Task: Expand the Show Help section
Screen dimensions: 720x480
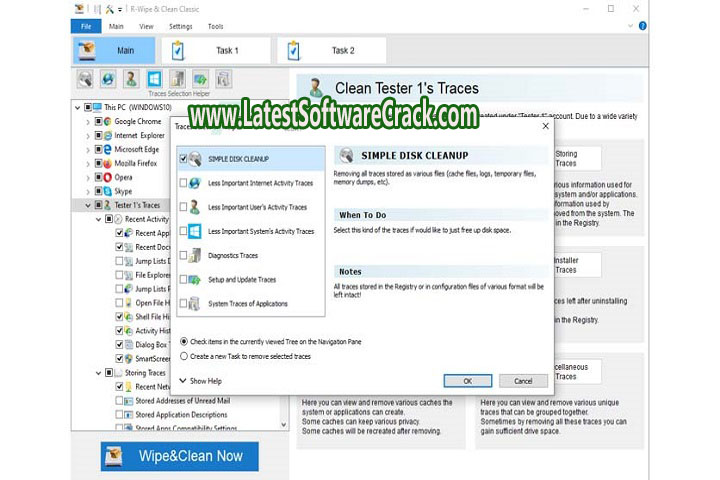Action: coord(183,381)
